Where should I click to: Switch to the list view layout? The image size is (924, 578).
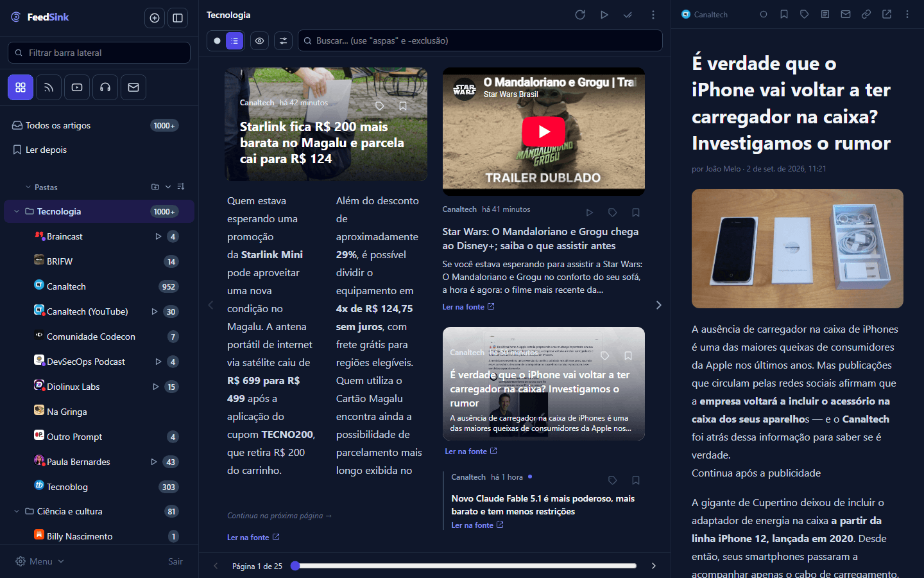[x=235, y=40]
